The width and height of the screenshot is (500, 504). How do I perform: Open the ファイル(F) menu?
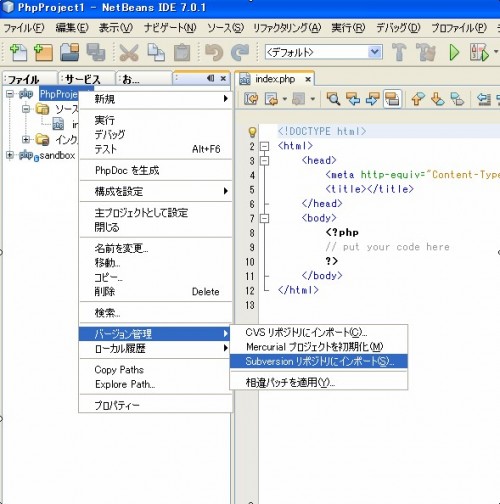coord(24,28)
